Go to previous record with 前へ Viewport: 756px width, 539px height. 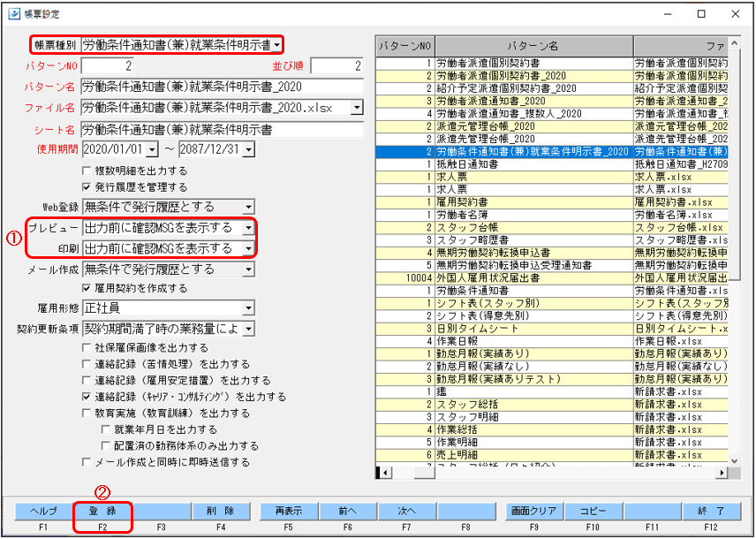pyautogui.click(x=348, y=512)
